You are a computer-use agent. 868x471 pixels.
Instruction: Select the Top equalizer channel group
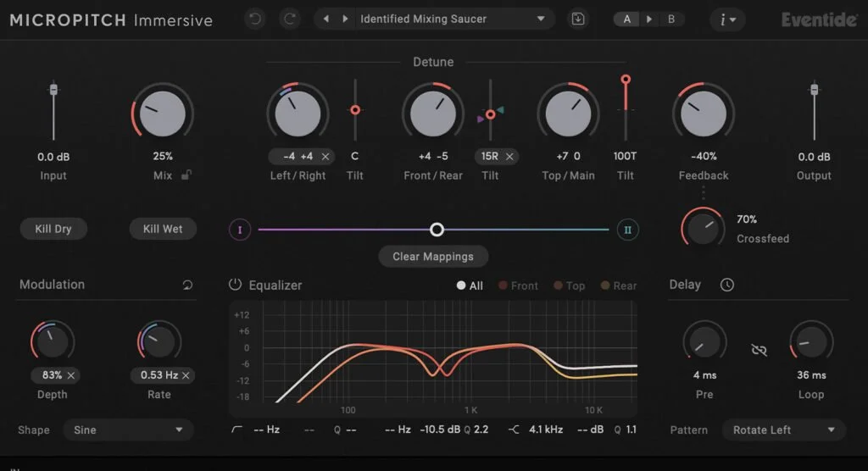coord(569,285)
